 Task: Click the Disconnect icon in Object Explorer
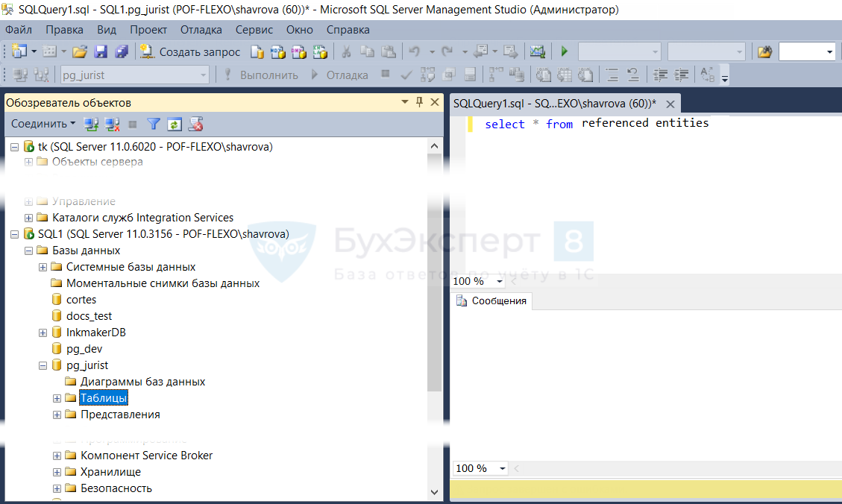point(112,125)
